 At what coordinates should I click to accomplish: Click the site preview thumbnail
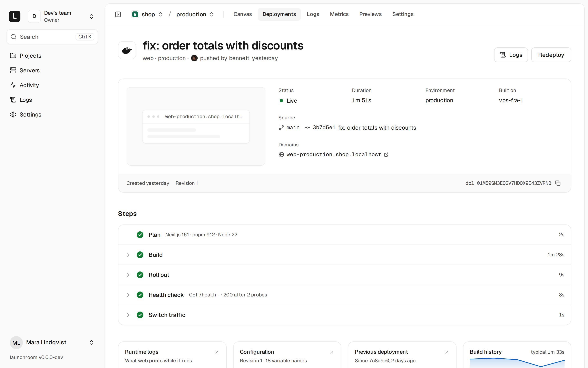(196, 126)
